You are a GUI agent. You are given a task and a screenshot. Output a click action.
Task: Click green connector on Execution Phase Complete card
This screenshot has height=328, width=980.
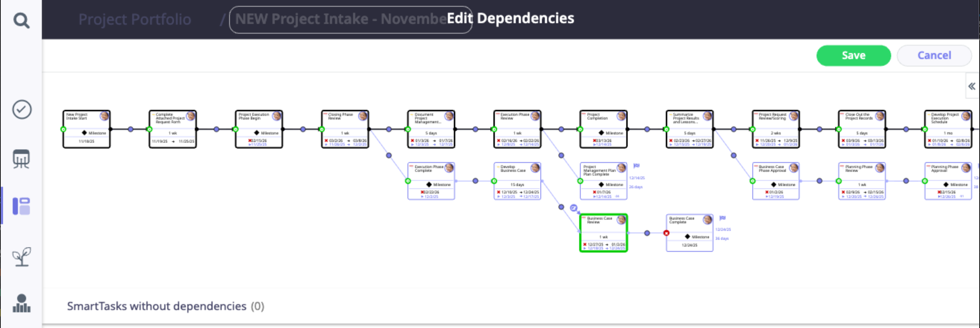[x=408, y=181]
